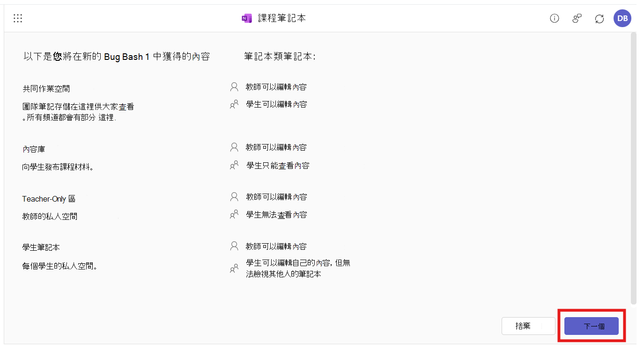Open the app launcher waffle grid
The height and width of the screenshot is (348, 644).
18,19
